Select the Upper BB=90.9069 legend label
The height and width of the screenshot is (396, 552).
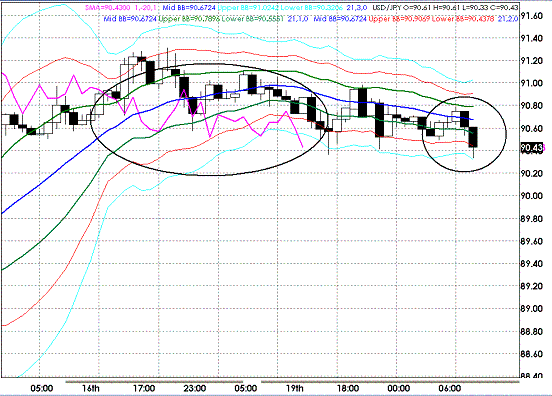[x=399, y=18]
